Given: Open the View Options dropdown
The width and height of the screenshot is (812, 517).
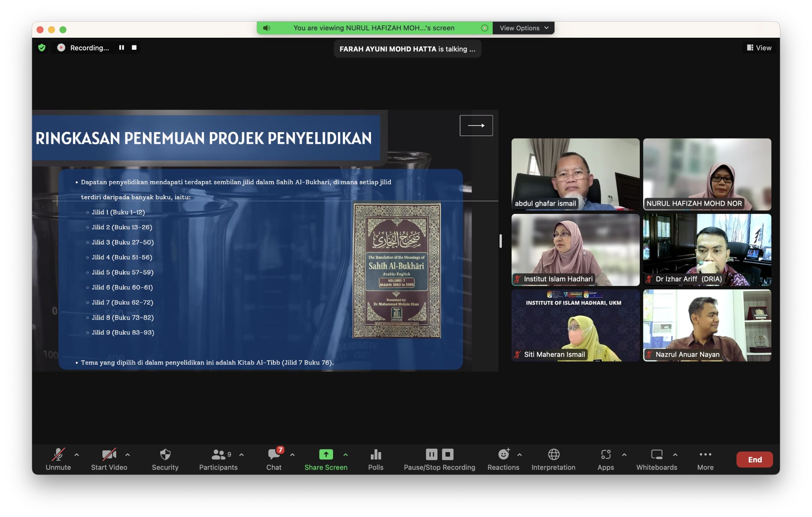Looking at the screenshot, I should [x=523, y=28].
